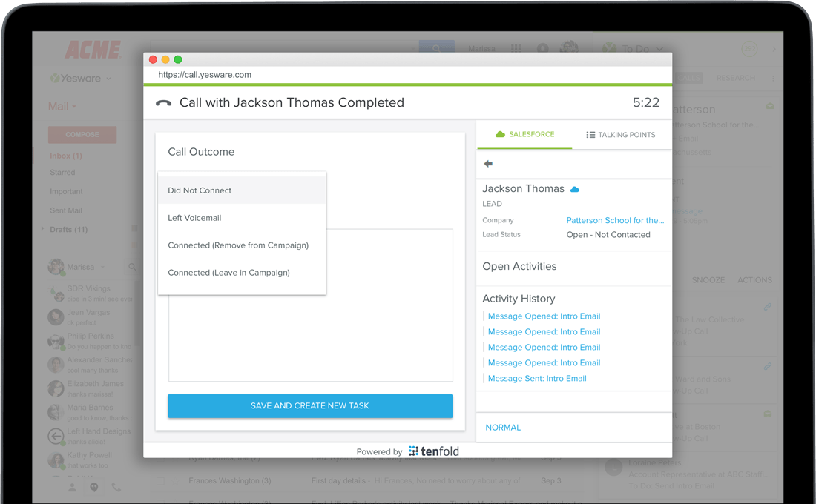Click Actions in the background task panel
Viewport: 816px width, 504px height.
click(754, 280)
